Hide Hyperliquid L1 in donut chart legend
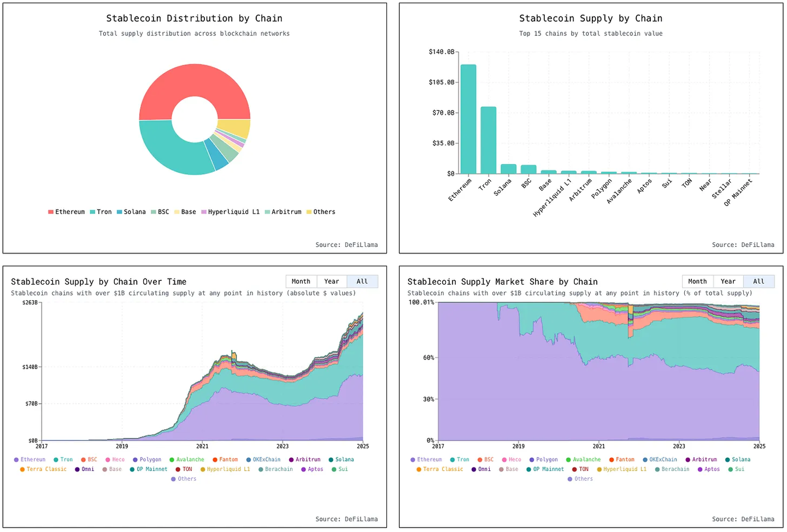The width and height of the screenshot is (787, 532). tap(231, 212)
